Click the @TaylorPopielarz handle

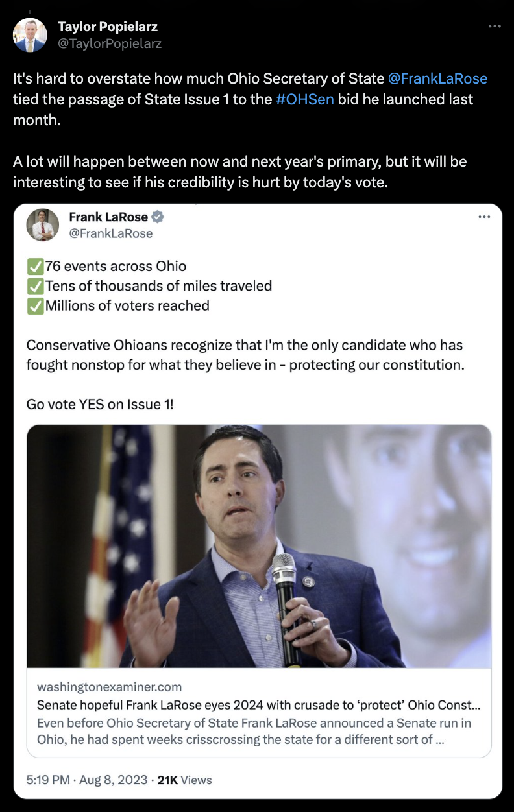tap(110, 43)
